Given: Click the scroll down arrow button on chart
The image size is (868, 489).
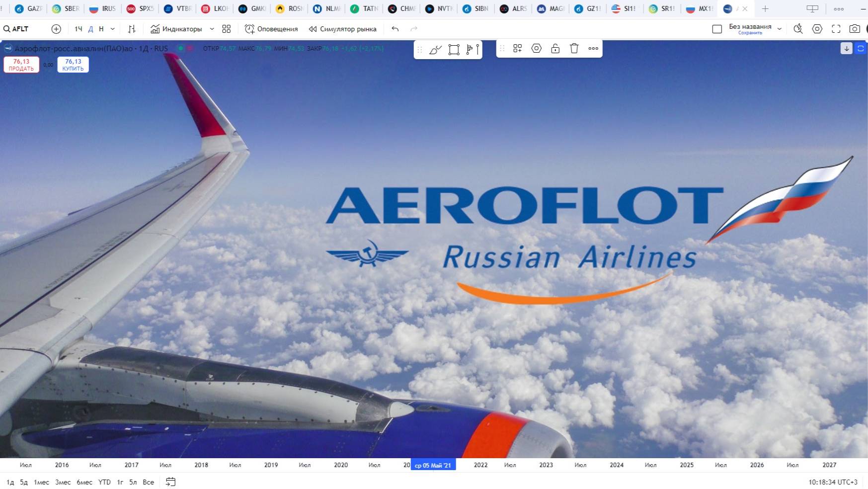Looking at the screenshot, I should click(x=847, y=48).
